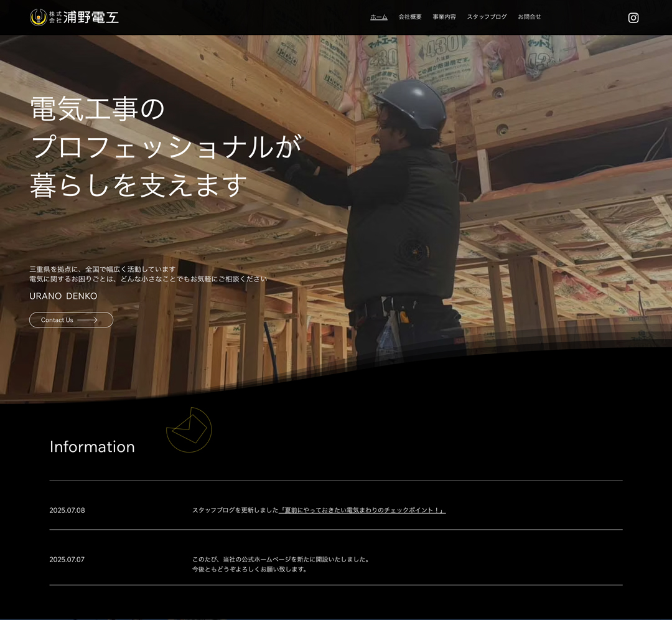Image resolution: width=672 pixels, height=620 pixels.
Task: Click the 電気工事の headline line
Action: (97, 108)
